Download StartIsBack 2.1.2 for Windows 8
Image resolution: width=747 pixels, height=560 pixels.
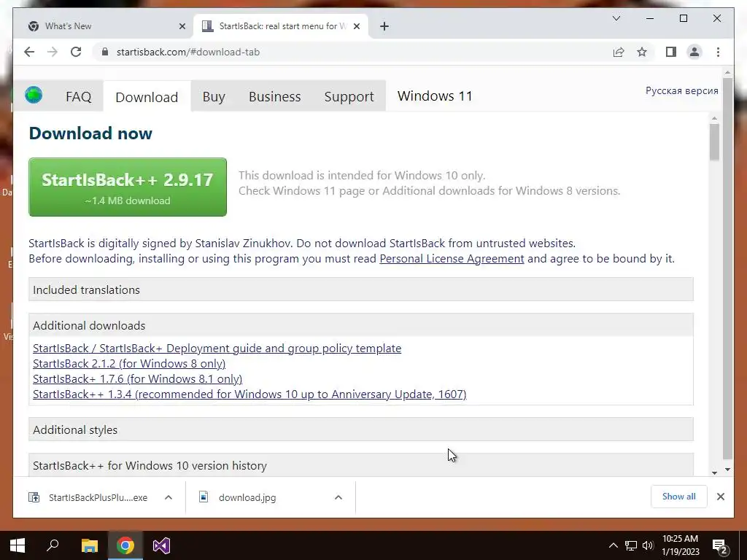(x=128, y=363)
